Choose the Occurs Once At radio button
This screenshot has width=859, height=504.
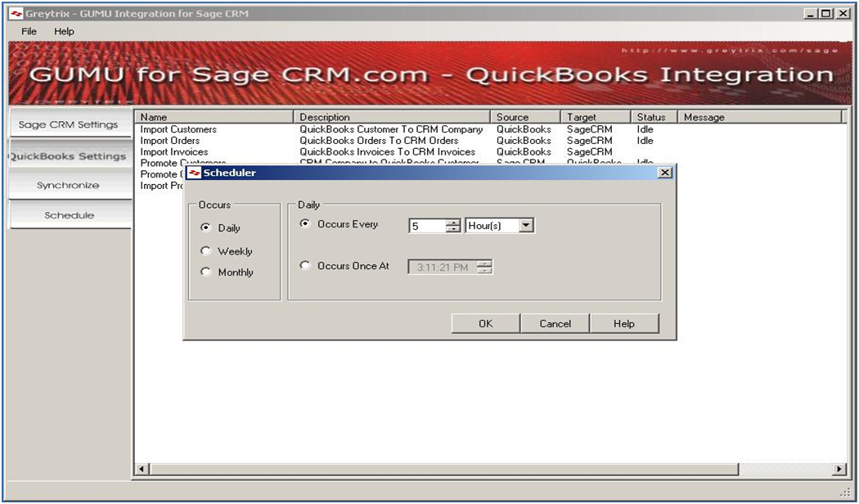[x=305, y=266]
